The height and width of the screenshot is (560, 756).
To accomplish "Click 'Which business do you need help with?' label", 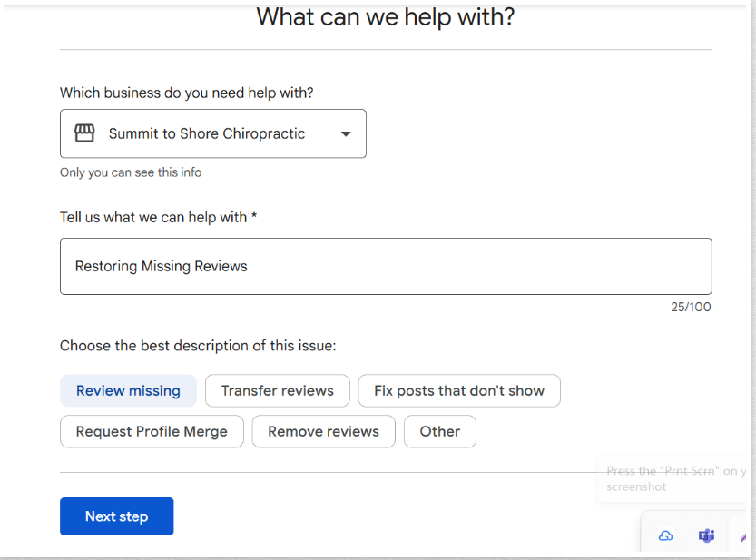I will pyautogui.click(x=187, y=93).
